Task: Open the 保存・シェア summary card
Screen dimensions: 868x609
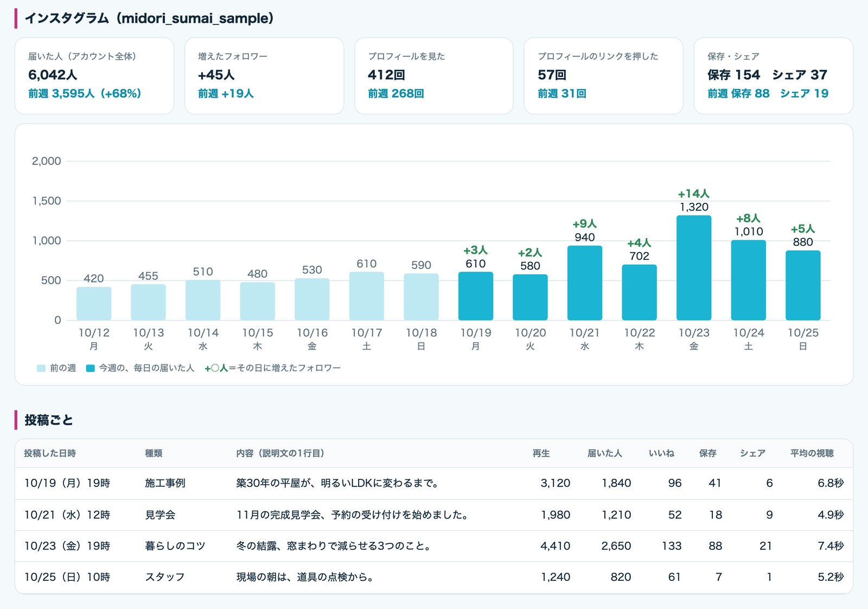Action: click(773, 76)
